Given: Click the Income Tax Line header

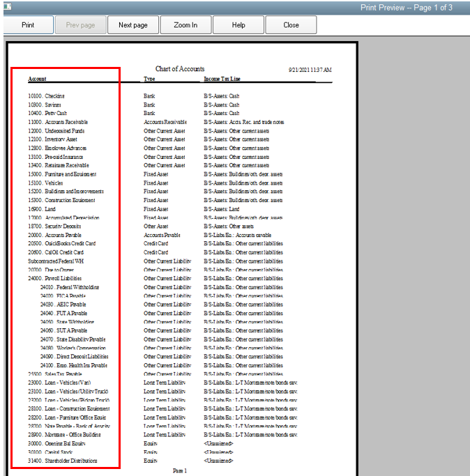Looking at the screenshot, I should (222, 79).
